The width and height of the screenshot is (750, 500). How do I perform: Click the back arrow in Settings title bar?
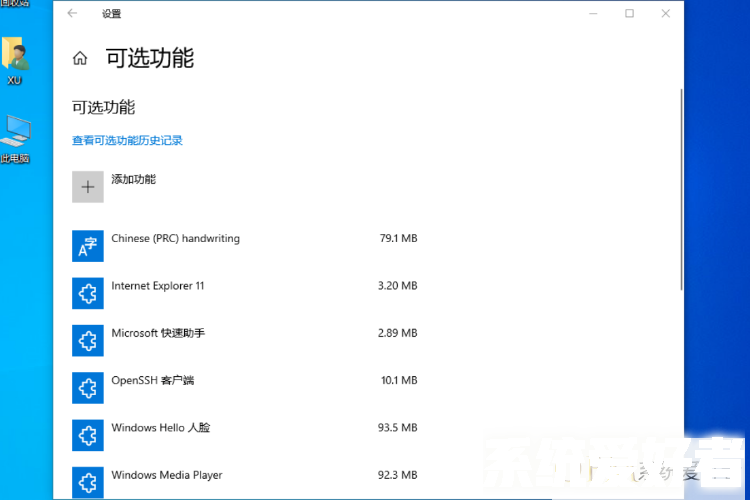71,14
